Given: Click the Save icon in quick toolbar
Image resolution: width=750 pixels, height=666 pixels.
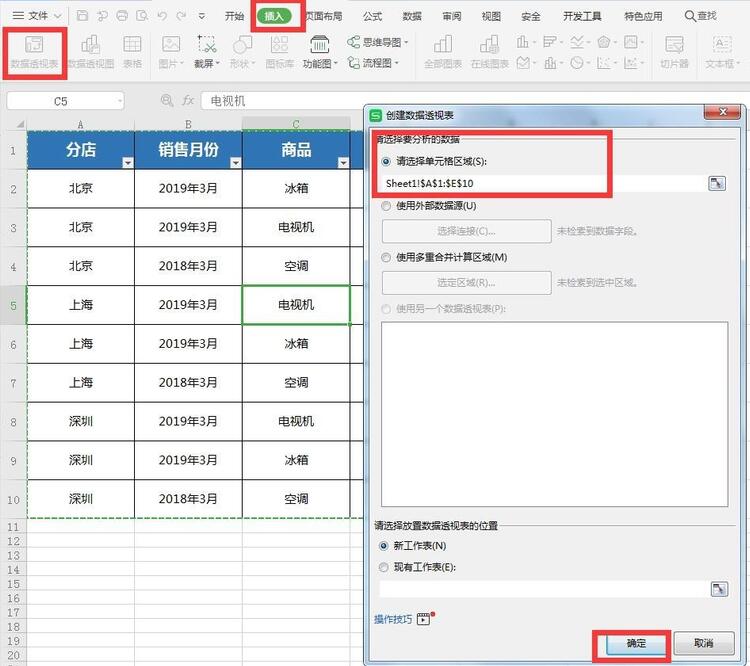Looking at the screenshot, I should pos(82,16).
